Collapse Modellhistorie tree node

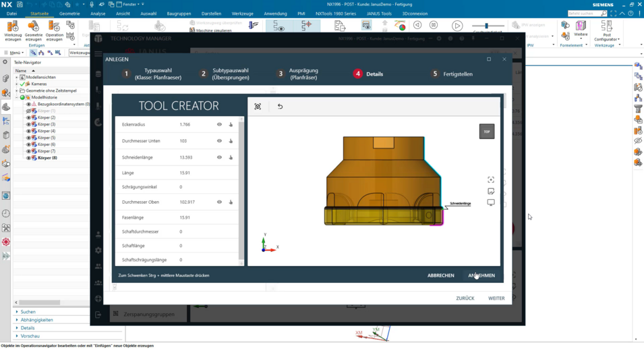[17, 97]
